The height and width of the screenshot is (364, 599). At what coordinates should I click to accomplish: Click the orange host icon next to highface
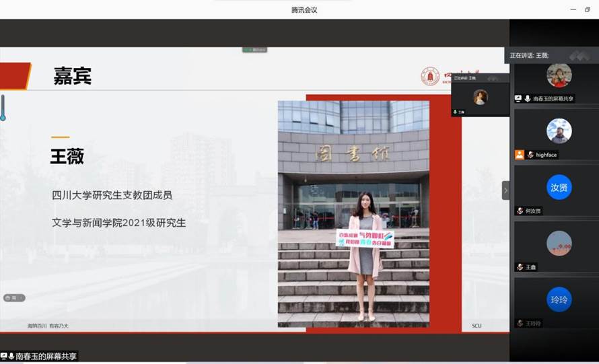519,155
